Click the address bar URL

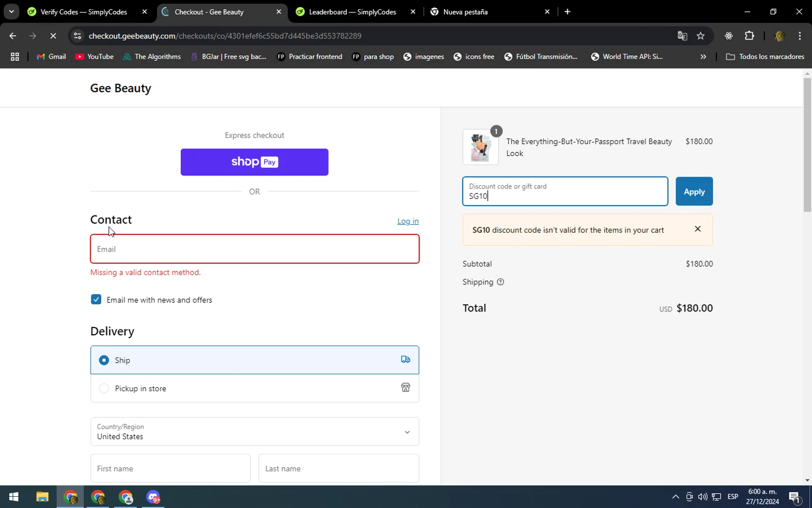[225, 36]
